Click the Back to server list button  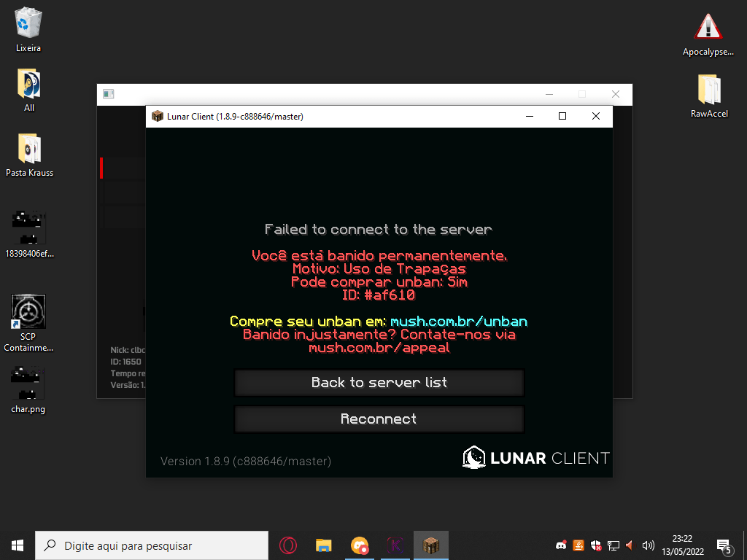click(x=379, y=382)
